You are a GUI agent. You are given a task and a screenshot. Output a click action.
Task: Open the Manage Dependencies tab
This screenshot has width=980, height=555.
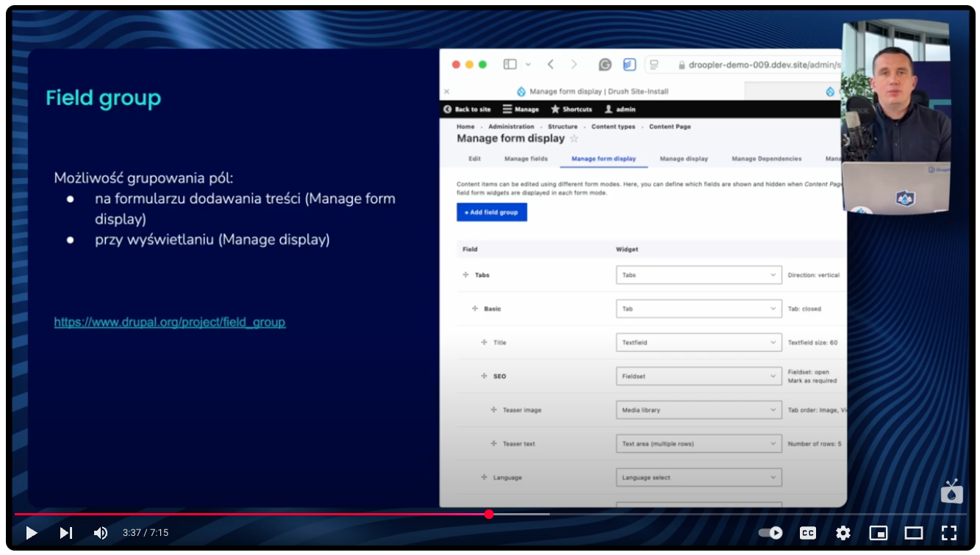coord(766,159)
